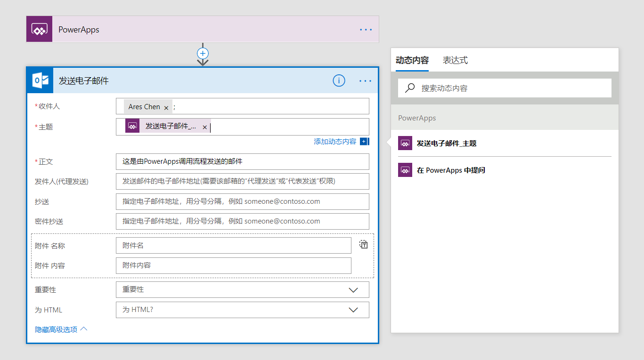Screen dimensions: 644x360
Task: Click the attachment delete icon
Action: (x=364, y=244)
